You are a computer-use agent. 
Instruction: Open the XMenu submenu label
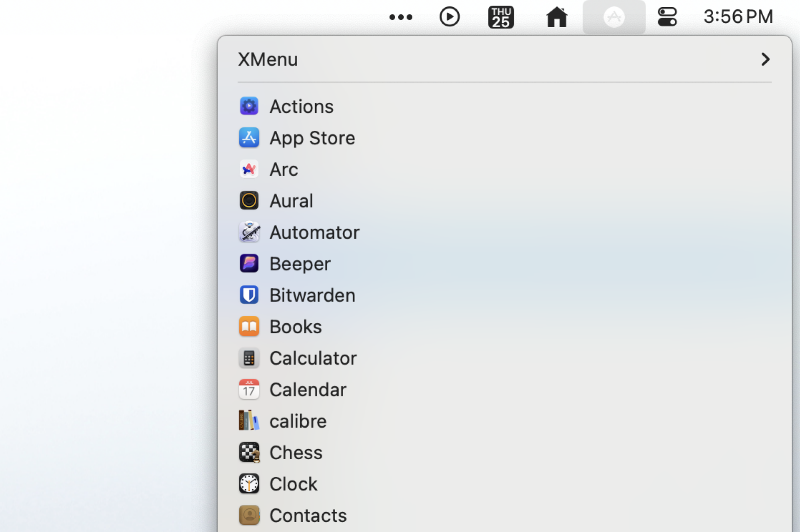coord(268,59)
